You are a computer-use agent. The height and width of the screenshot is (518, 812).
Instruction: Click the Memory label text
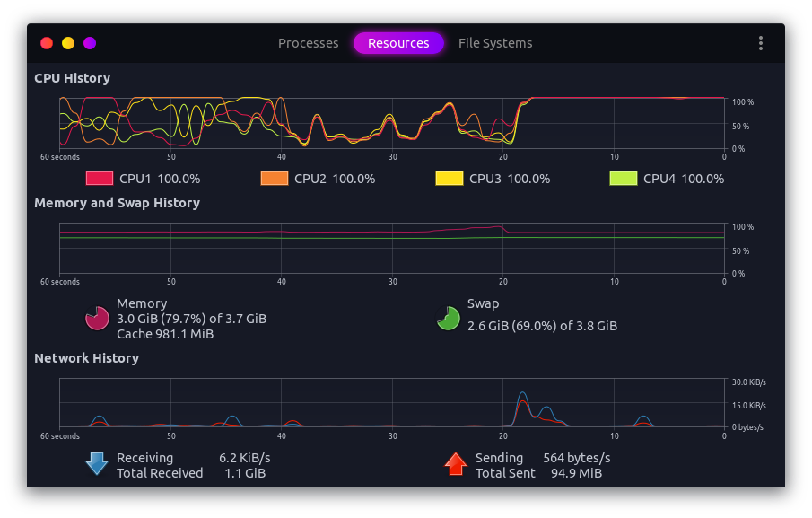pyautogui.click(x=142, y=303)
